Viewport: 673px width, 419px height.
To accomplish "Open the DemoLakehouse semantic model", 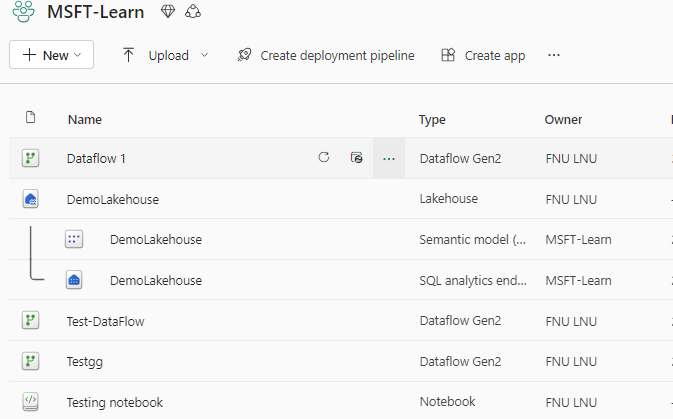I will pyautogui.click(x=156, y=239).
